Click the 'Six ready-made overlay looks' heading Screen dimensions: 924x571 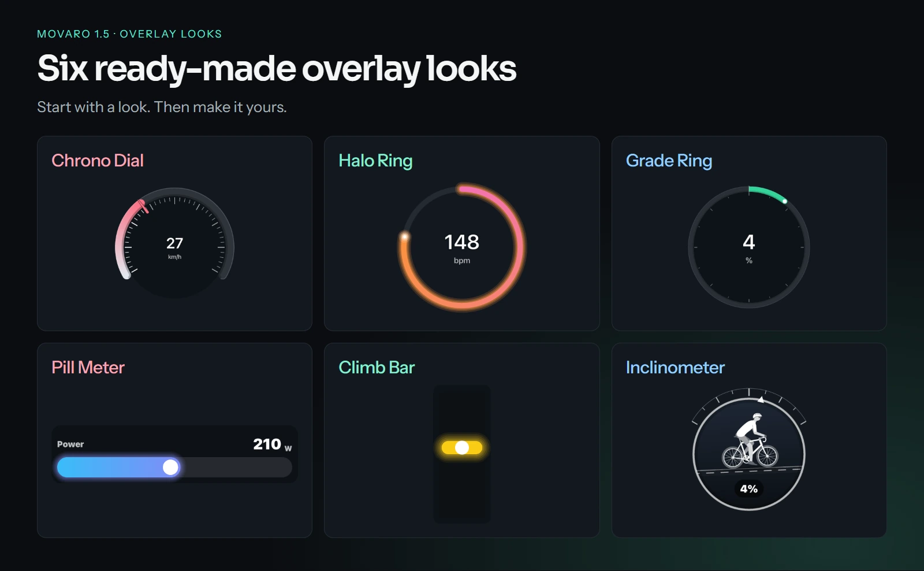point(277,69)
